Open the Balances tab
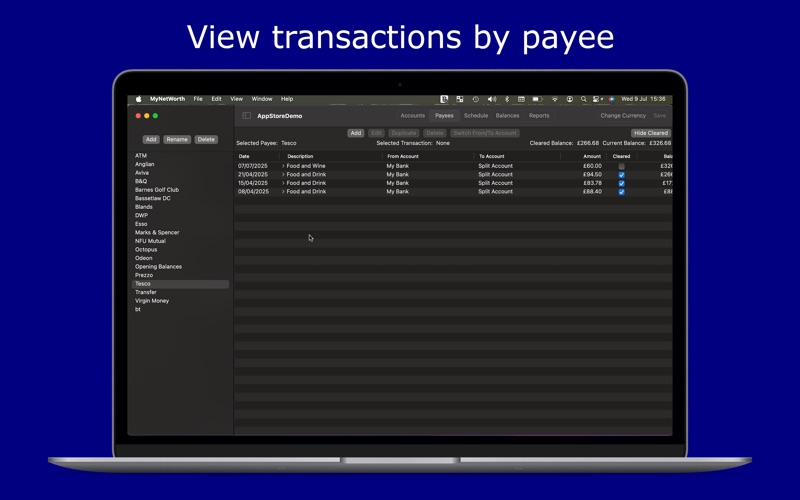Screen dimensions: 800x500 (x=507, y=116)
